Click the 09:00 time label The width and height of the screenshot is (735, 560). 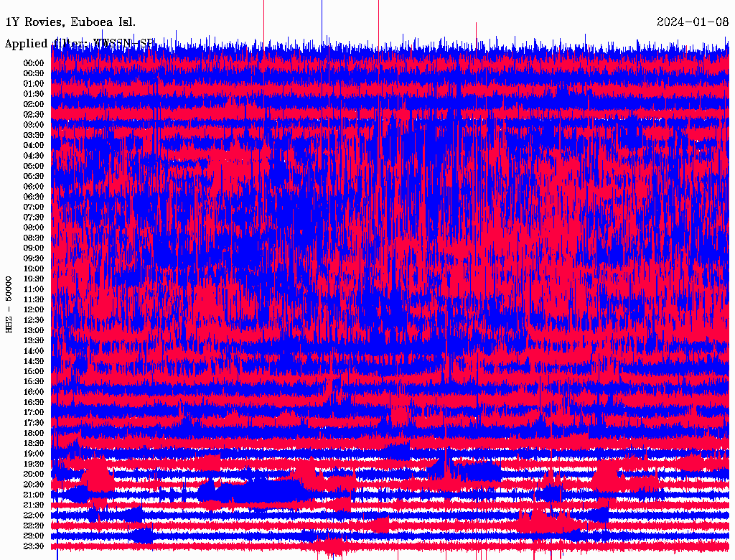34,248
